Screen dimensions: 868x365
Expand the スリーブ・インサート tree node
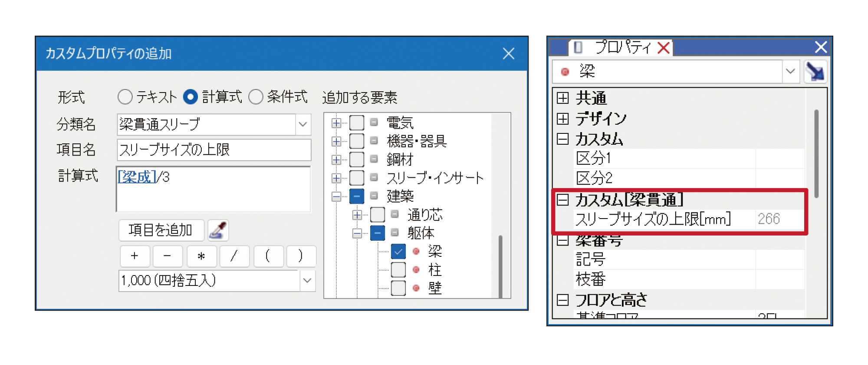point(336,178)
